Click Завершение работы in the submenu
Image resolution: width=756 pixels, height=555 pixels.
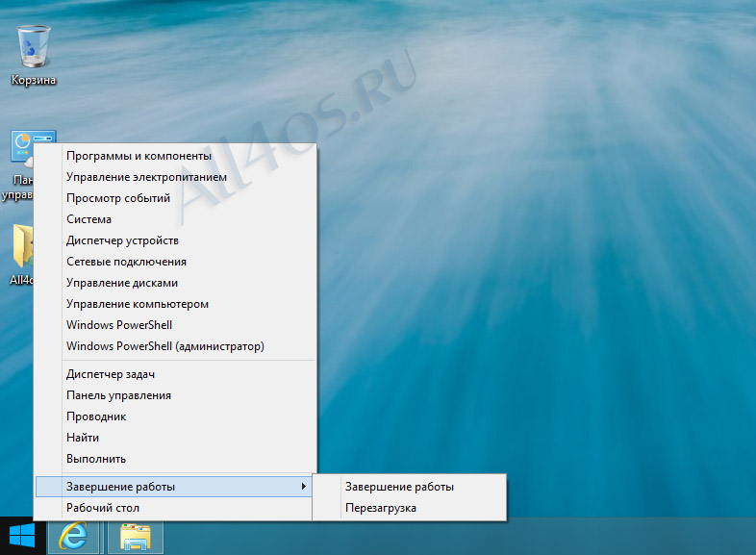(x=410, y=487)
